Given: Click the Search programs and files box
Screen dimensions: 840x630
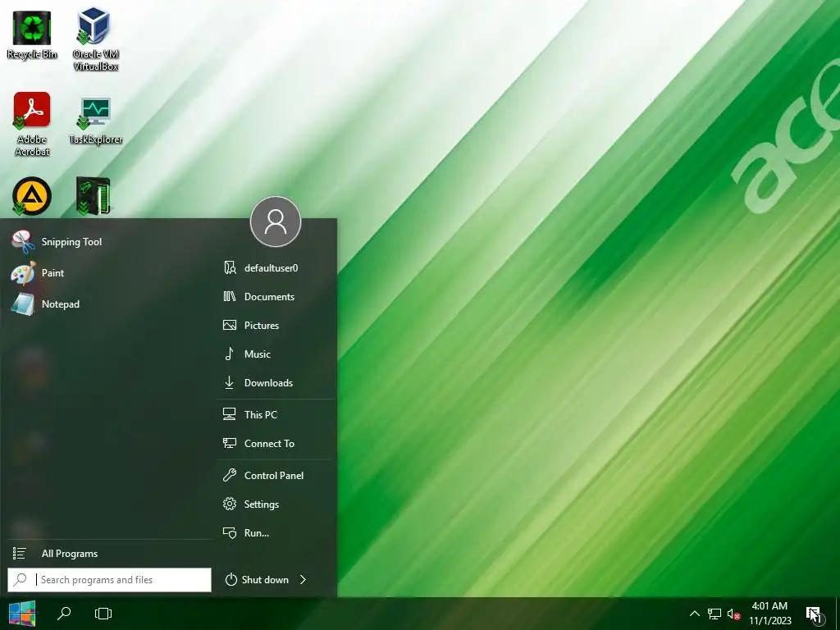Looking at the screenshot, I should click(109, 580).
